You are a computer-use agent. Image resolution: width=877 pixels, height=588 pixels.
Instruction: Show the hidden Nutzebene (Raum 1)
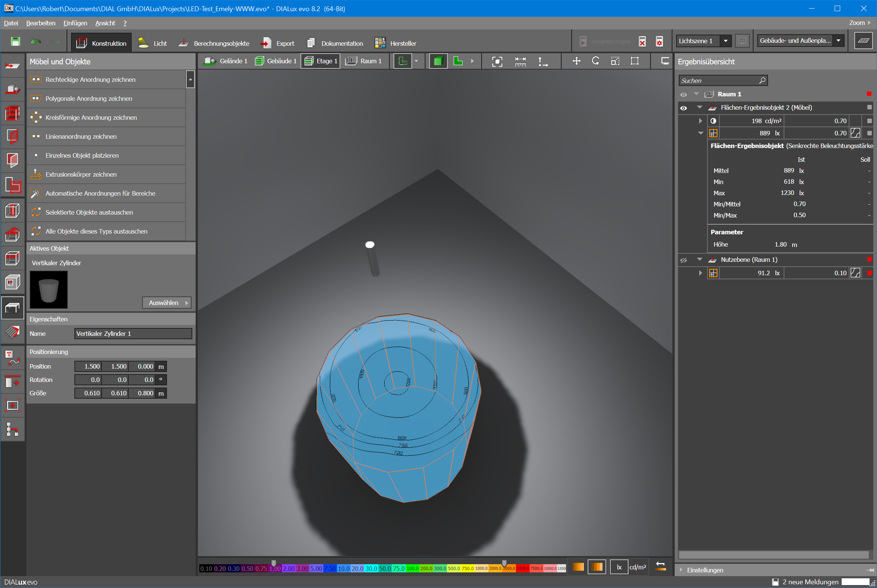[x=683, y=260]
